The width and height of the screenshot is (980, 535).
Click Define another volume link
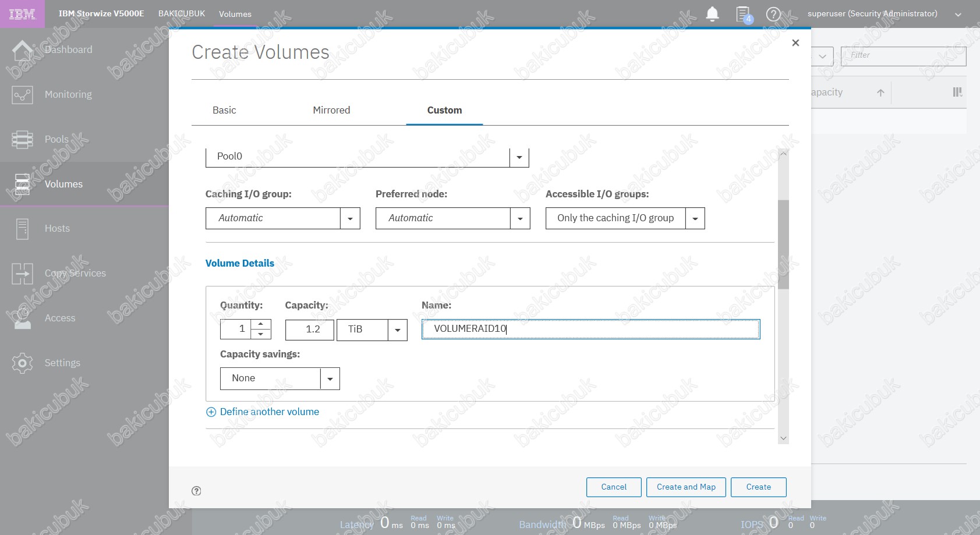point(269,412)
